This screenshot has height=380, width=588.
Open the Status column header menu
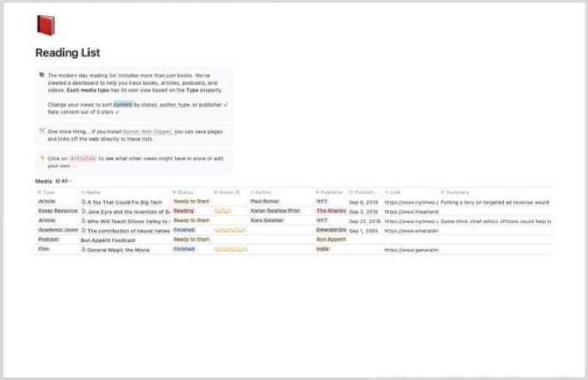click(x=183, y=192)
